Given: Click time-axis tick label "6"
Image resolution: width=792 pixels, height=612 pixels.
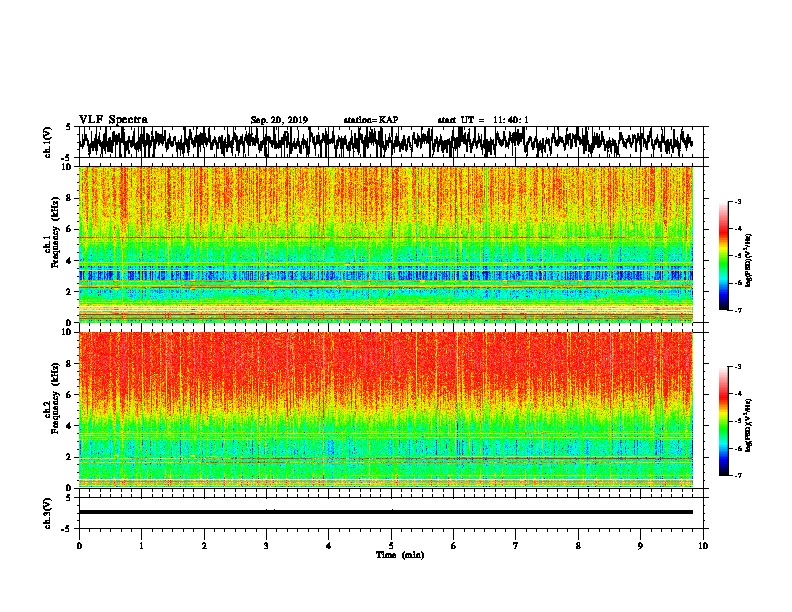Looking at the screenshot, I should [x=454, y=546].
